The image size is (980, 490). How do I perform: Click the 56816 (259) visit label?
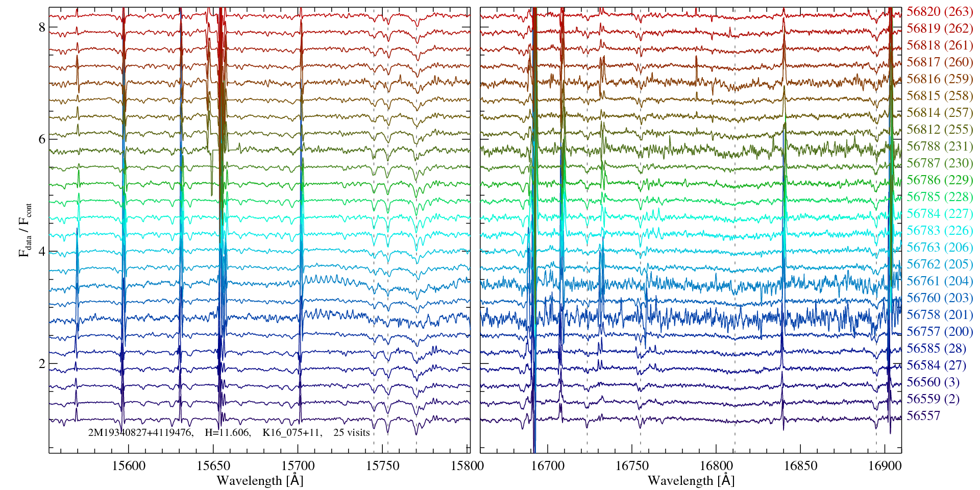939,79
